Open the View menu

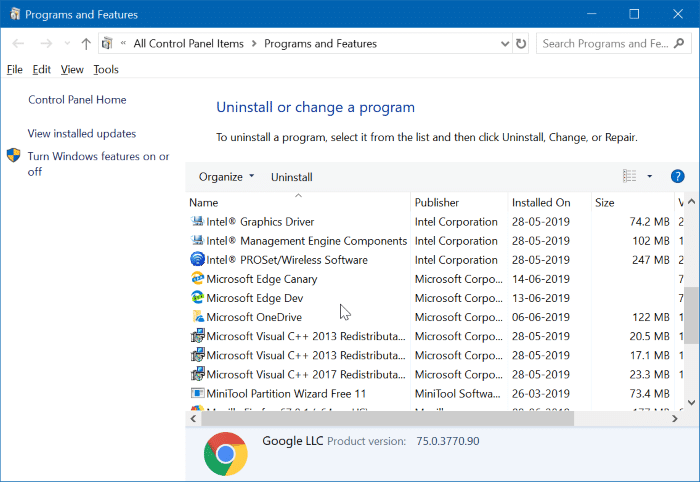pos(72,70)
